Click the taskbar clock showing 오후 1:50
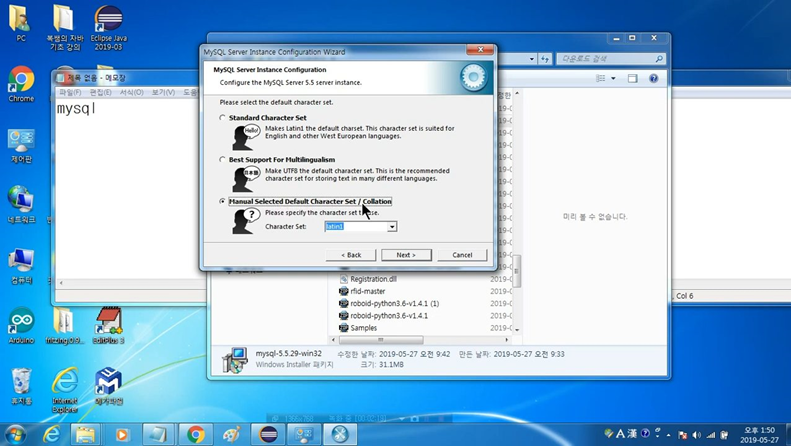 coord(759,434)
